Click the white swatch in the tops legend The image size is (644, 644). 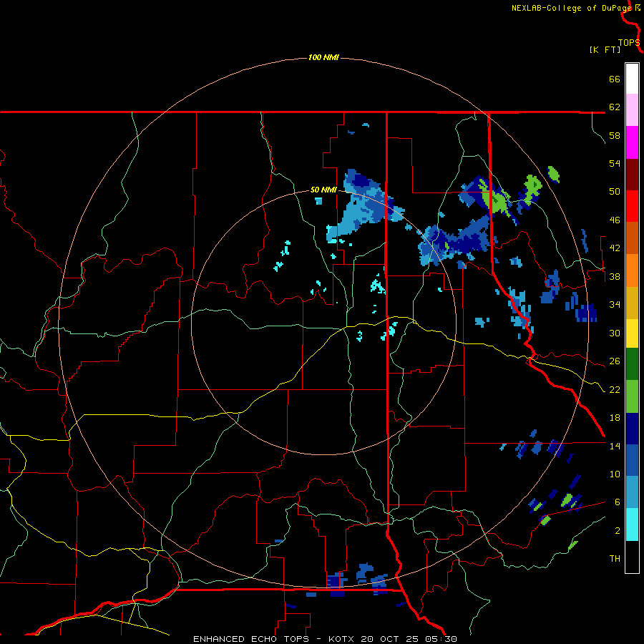click(632, 79)
